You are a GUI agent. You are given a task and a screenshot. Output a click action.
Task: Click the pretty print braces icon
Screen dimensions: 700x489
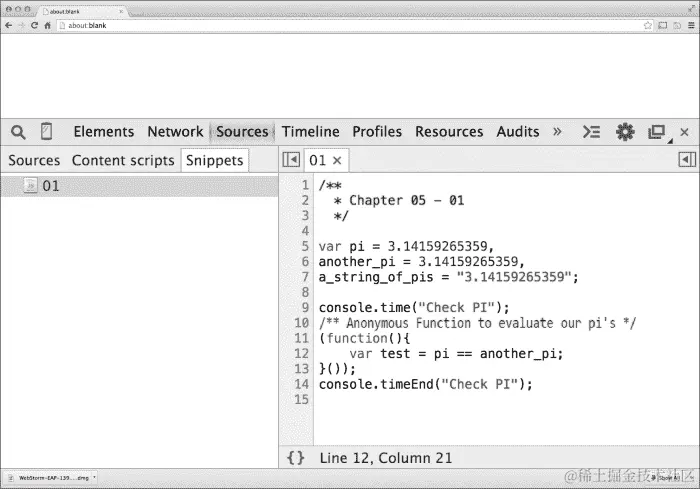(296, 458)
